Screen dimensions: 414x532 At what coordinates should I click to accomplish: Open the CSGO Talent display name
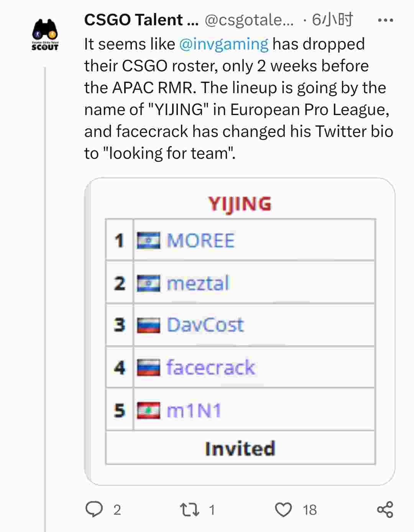coord(141,20)
